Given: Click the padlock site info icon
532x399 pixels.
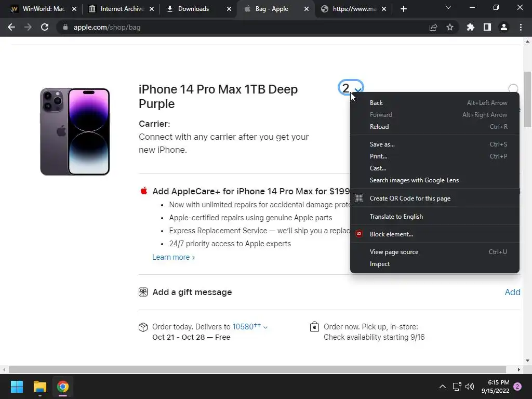Looking at the screenshot, I should pyautogui.click(x=65, y=27).
